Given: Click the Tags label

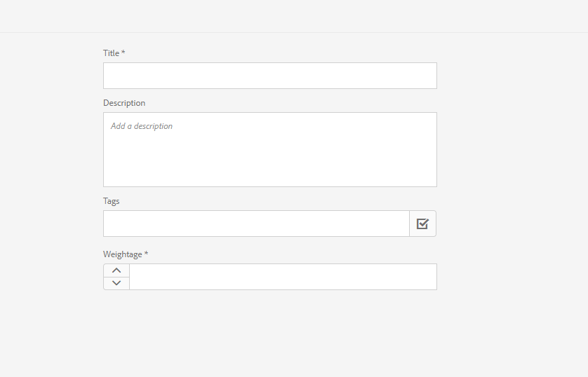Looking at the screenshot, I should 112,201.
